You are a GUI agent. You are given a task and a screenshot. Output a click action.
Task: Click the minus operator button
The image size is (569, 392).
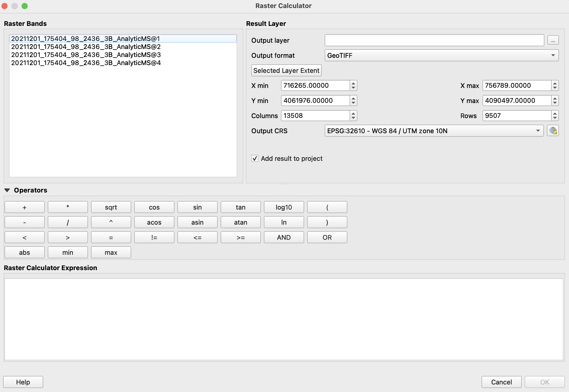pyautogui.click(x=25, y=222)
